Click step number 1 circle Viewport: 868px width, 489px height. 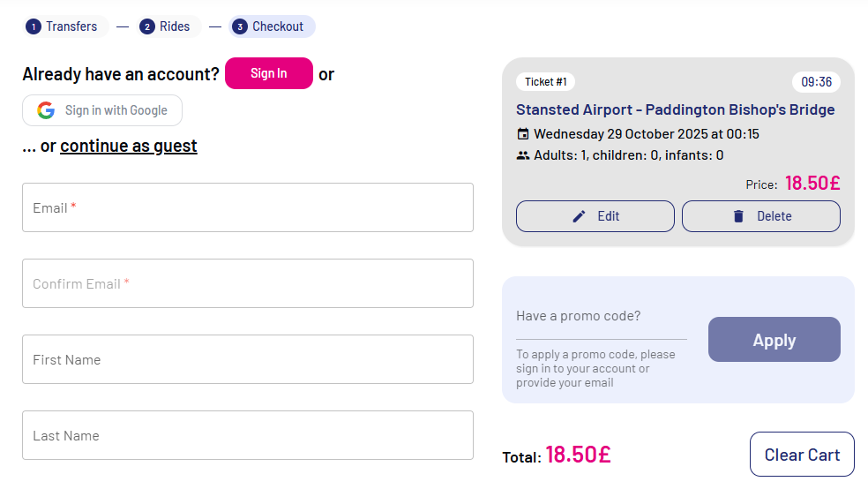pos(34,26)
